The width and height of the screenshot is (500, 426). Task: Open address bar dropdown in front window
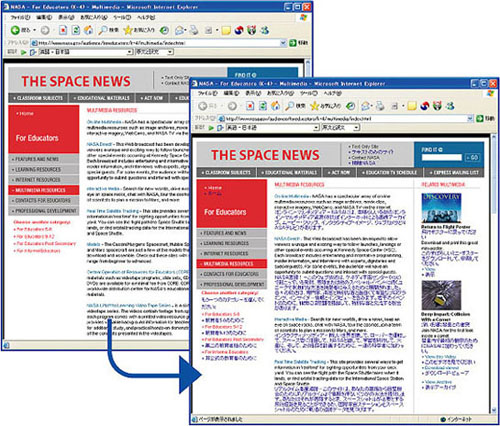point(470,118)
